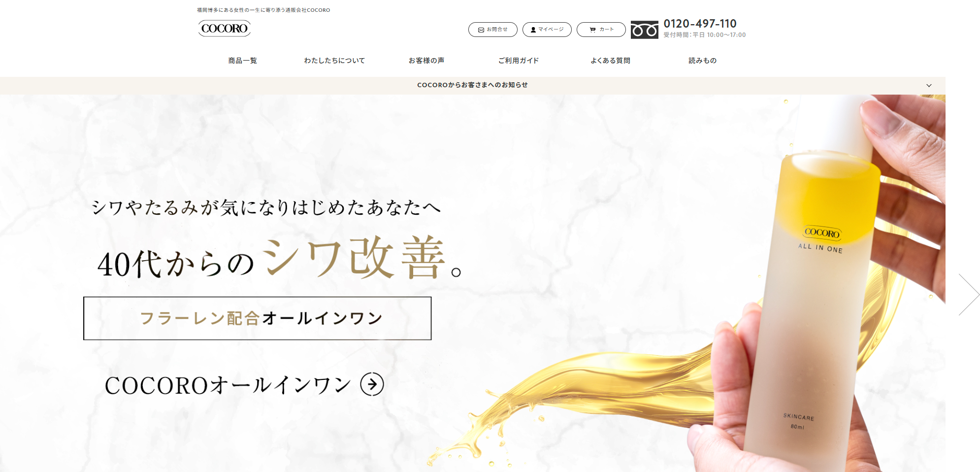The height and width of the screenshot is (472, 980).
Task: Click the circled arrow next to COCOROオールインワン
Action: click(x=372, y=384)
